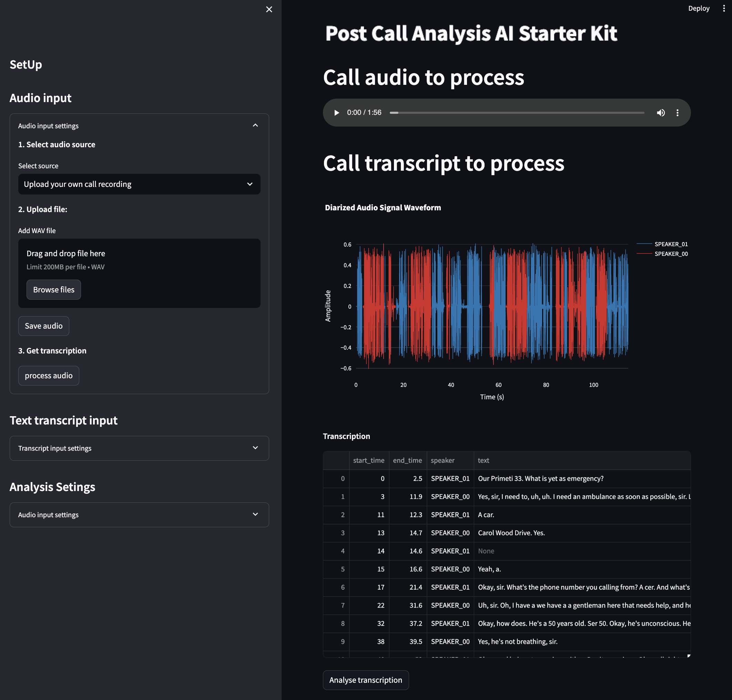Image resolution: width=732 pixels, height=700 pixels.
Task: Seek along the audio progress bar
Action: pos(517,113)
